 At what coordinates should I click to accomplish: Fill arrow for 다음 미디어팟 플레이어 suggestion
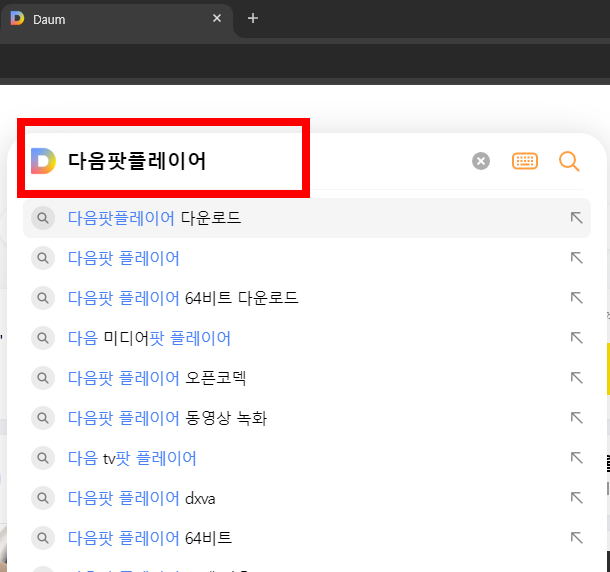[577, 338]
